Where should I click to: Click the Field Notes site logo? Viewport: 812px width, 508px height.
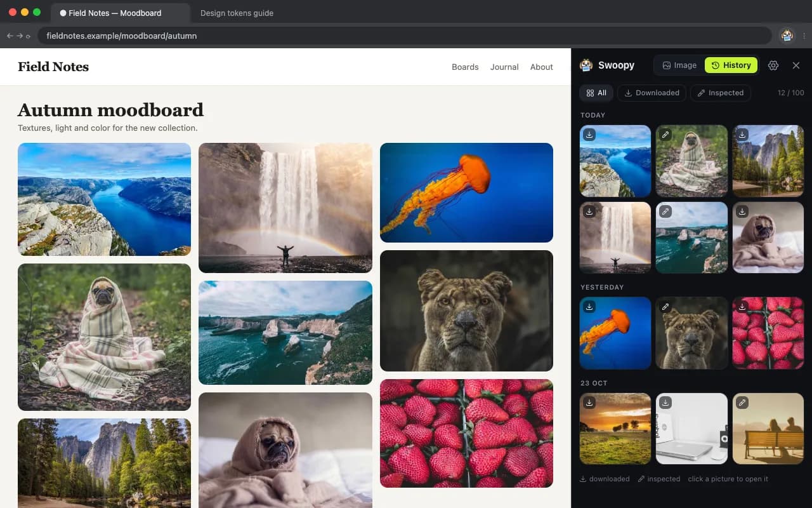click(53, 67)
